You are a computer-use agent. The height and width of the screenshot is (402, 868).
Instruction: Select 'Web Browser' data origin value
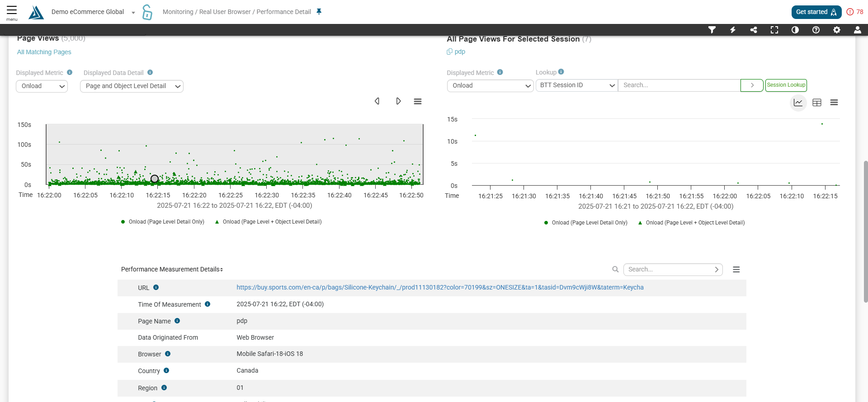coord(255,337)
